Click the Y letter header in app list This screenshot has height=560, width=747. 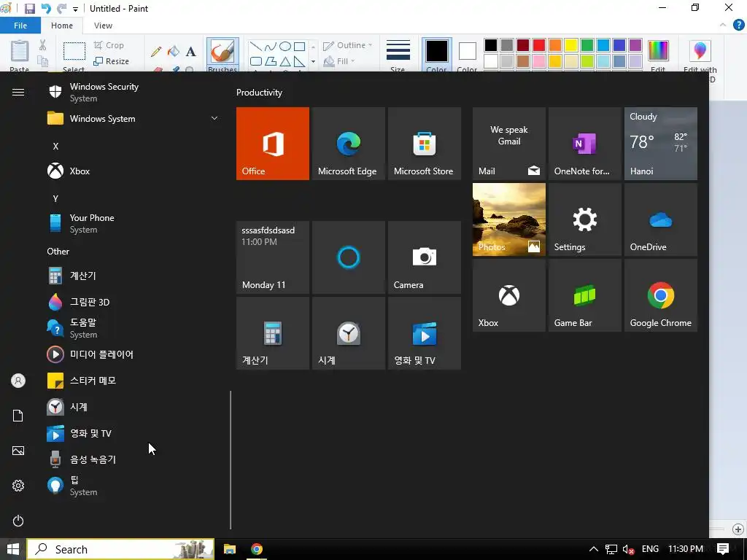[x=55, y=198]
